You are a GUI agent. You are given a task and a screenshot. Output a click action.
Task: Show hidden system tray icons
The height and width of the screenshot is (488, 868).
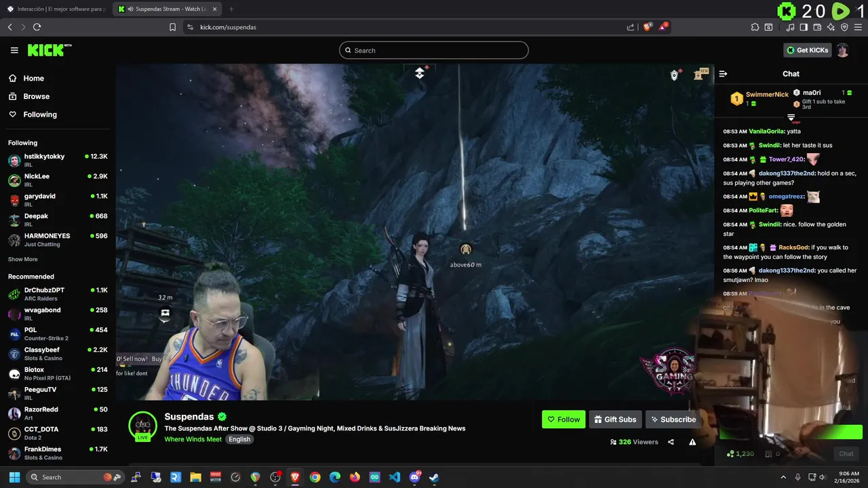[783, 477]
